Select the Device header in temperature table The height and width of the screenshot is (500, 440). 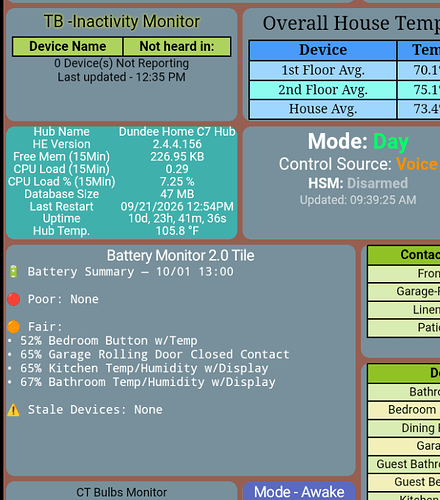(x=323, y=50)
